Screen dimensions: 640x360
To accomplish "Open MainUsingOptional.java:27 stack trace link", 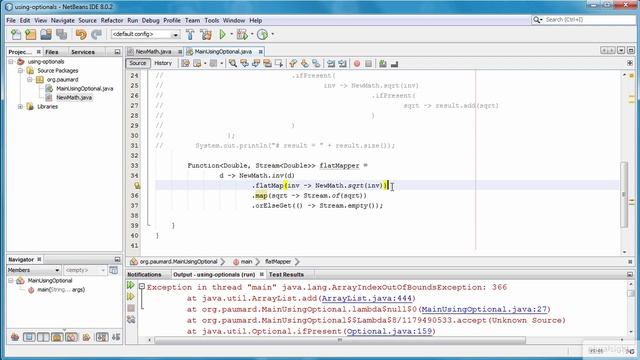I will pyautogui.click(x=484, y=309).
